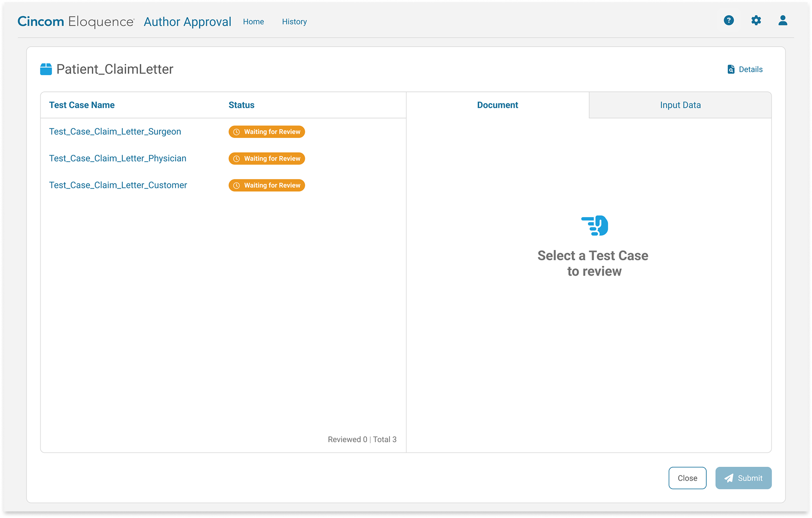Viewport: 812px width, 518px height.
Task: Open Test_Case_Claim_Letter_Surgeon test case
Action: (x=115, y=132)
